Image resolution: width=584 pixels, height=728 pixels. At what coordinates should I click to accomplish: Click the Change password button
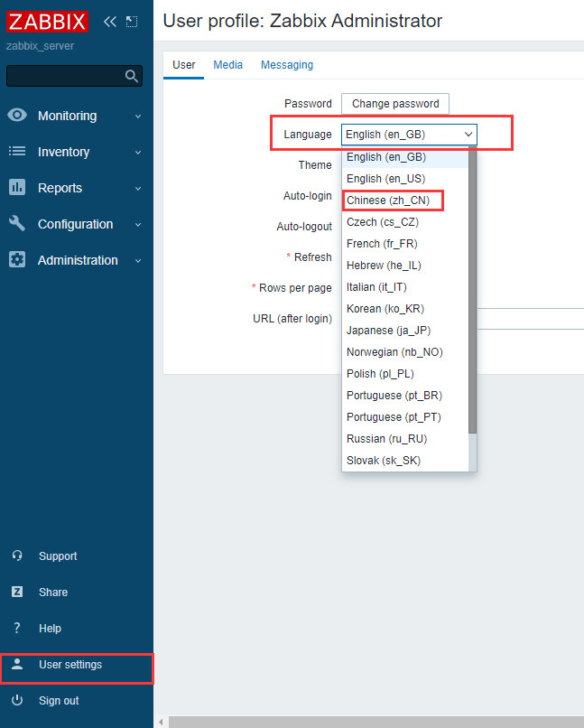tap(395, 104)
